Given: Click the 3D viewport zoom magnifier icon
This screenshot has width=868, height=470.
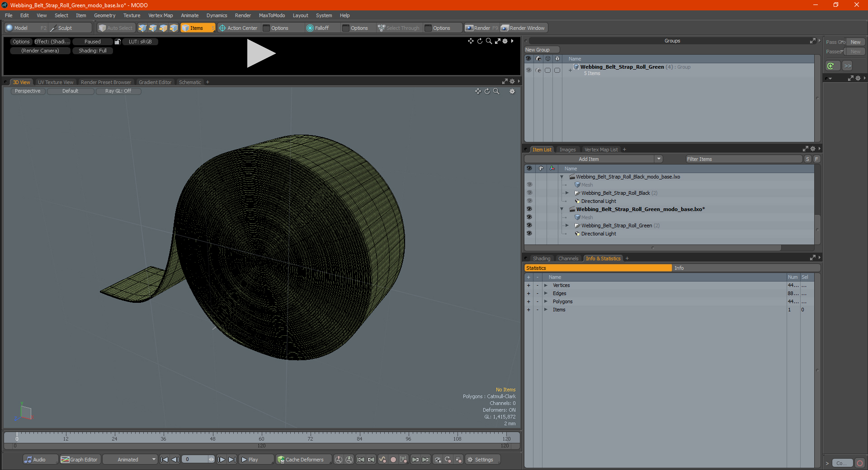Looking at the screenshot, I should (x=496, y=91).
